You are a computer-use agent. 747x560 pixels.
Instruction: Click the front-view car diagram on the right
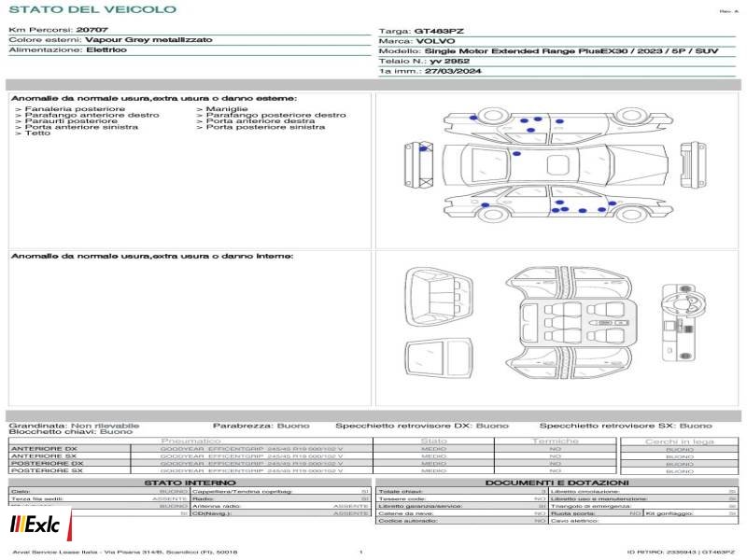click(x=693, y=165)
